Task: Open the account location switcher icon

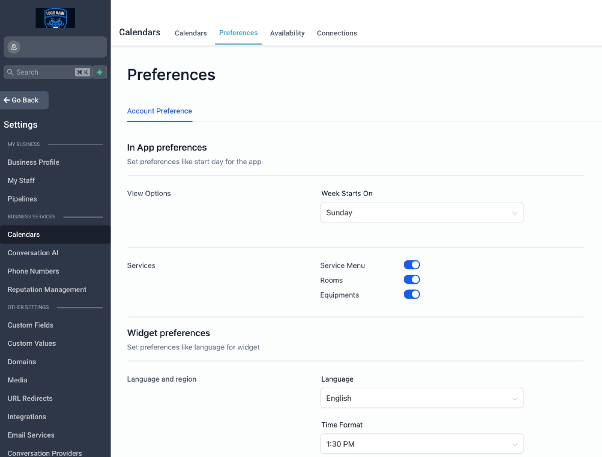Action: click(x=14, y=47)
